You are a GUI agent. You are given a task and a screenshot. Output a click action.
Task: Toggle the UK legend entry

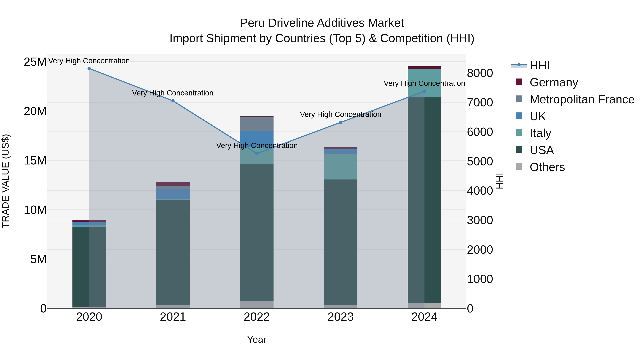(x=531, y=116)
